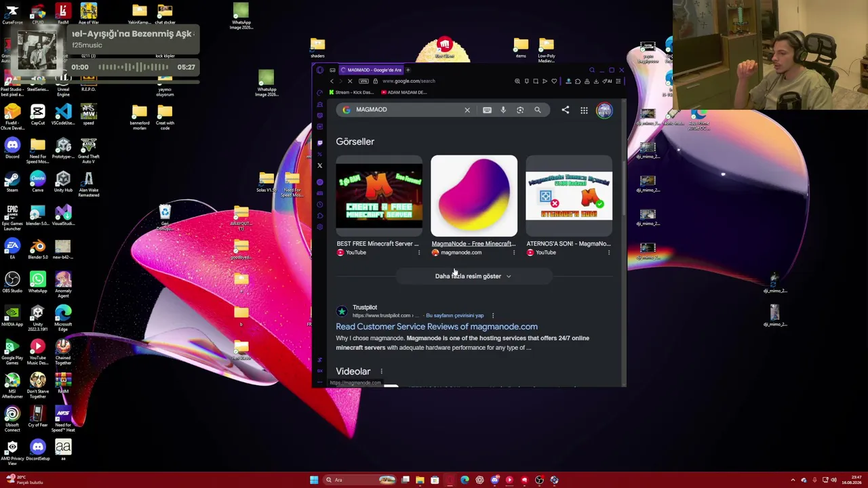Seek in music player waveform
868x488 pixels.
tap(133, 67)
